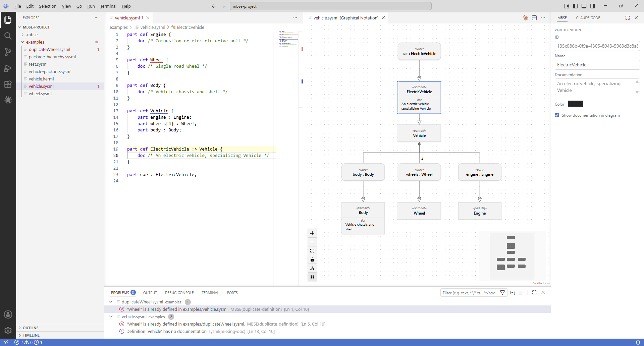Open the Selection menu

tap(48, 6)
